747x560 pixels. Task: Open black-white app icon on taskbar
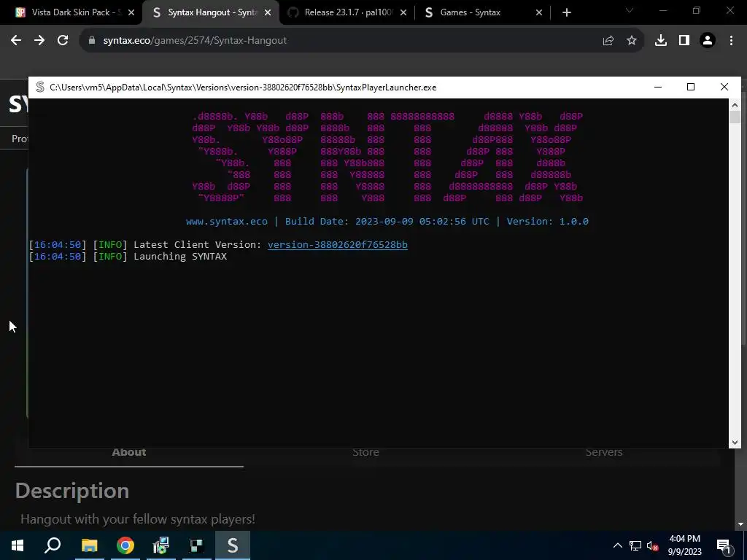(x=197, y=545)
